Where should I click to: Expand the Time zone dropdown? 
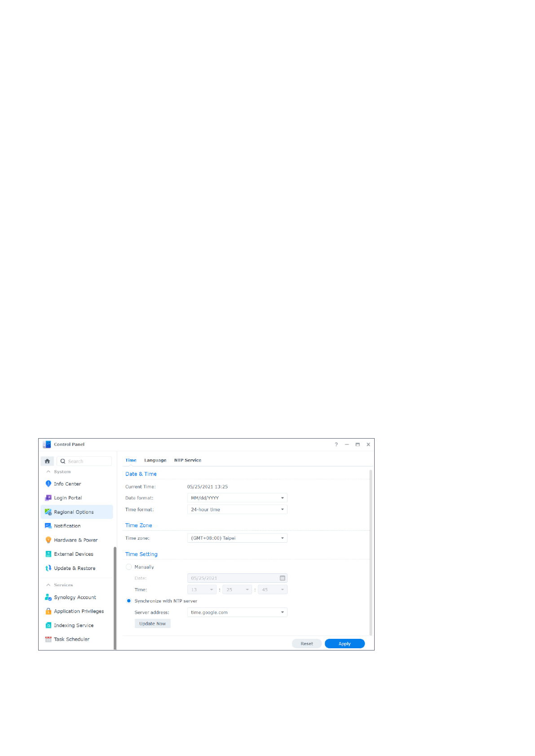point(237,538)
